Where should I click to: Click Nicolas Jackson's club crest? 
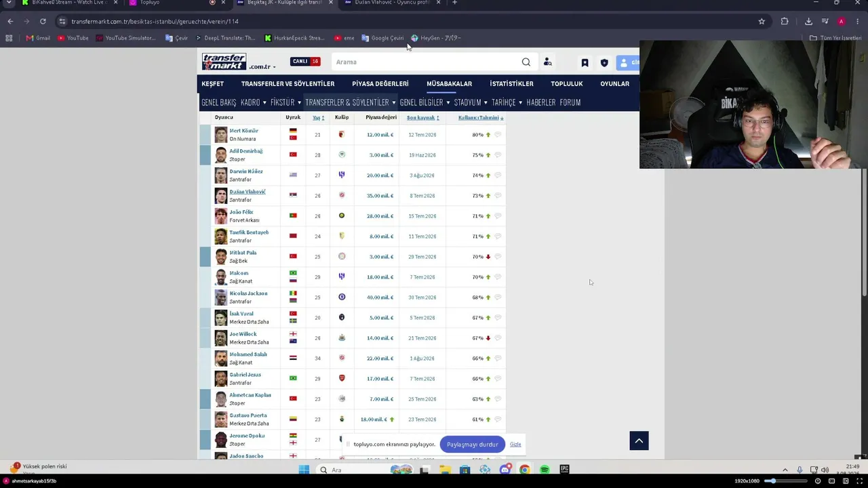pos(342,297)
